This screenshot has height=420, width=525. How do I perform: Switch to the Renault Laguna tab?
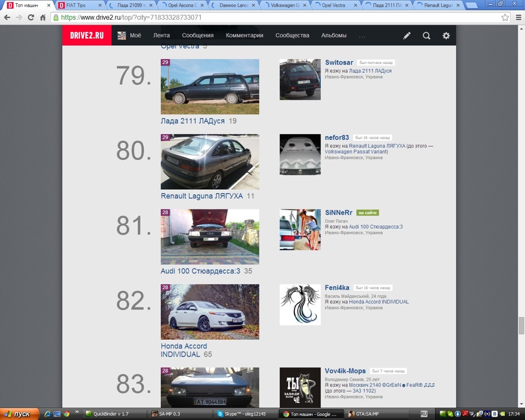[x=438, y=5]
